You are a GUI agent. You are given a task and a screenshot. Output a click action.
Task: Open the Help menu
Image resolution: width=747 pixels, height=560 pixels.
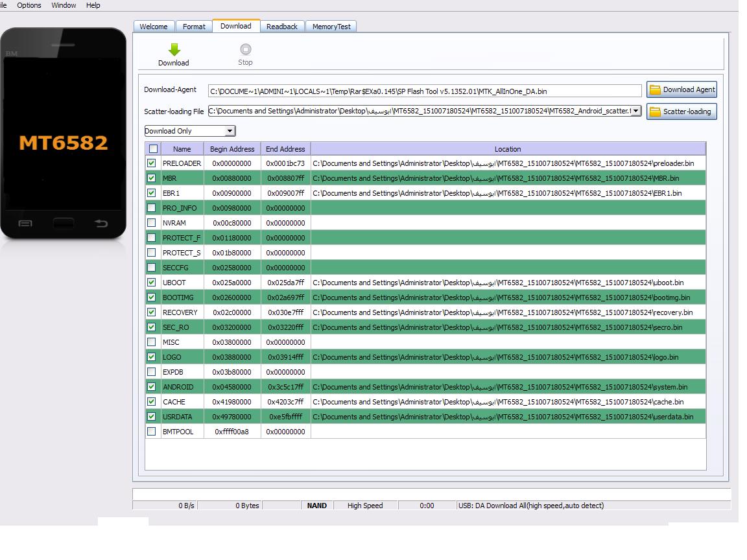[93, 5]
